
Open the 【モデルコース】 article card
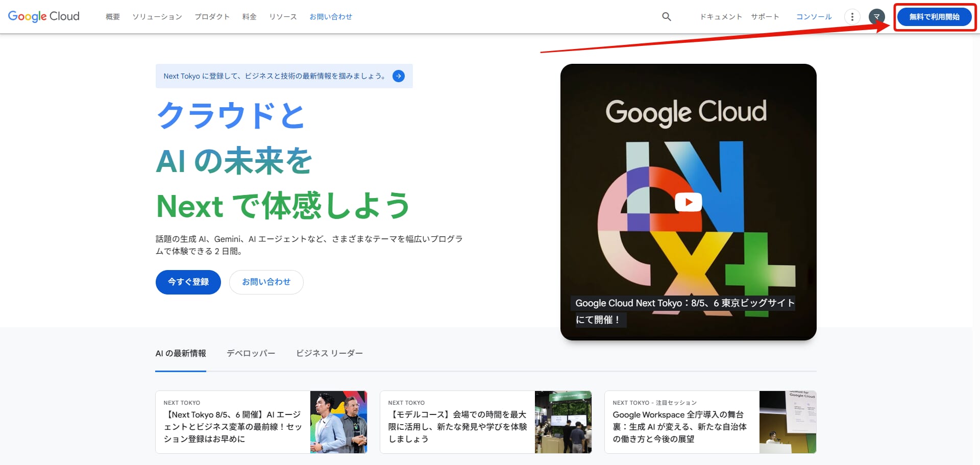coord(486,422)
